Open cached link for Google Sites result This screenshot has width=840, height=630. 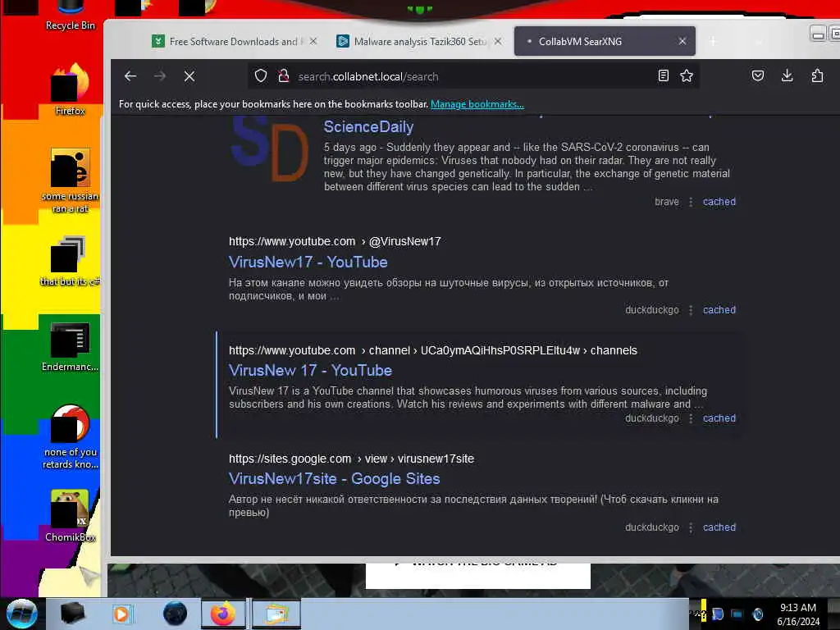point(719,527)
